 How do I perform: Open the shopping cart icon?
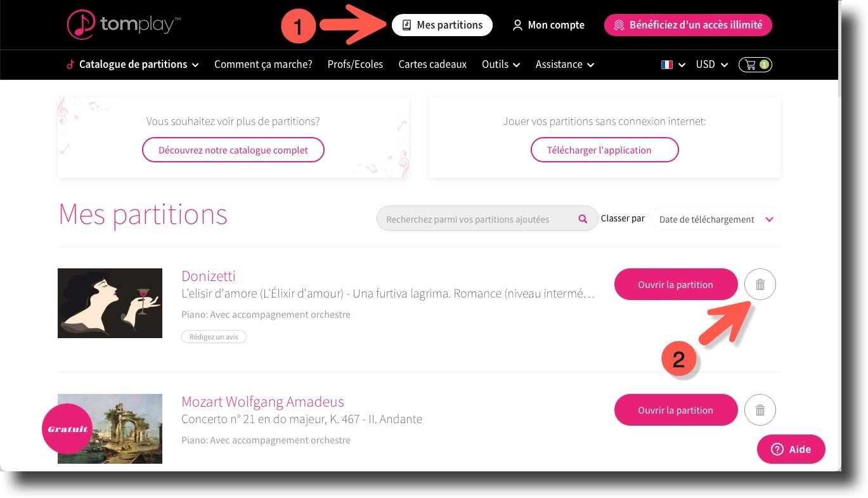755,65
